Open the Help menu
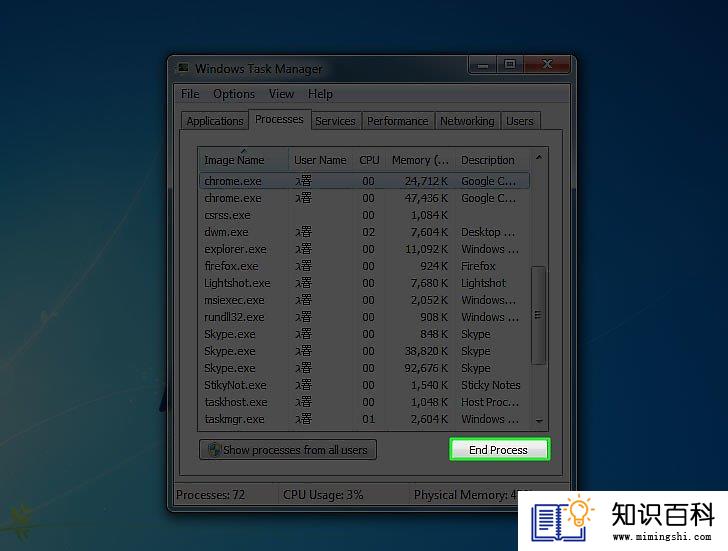The width and height of the screenshot is (728, 551). [320, 94]
